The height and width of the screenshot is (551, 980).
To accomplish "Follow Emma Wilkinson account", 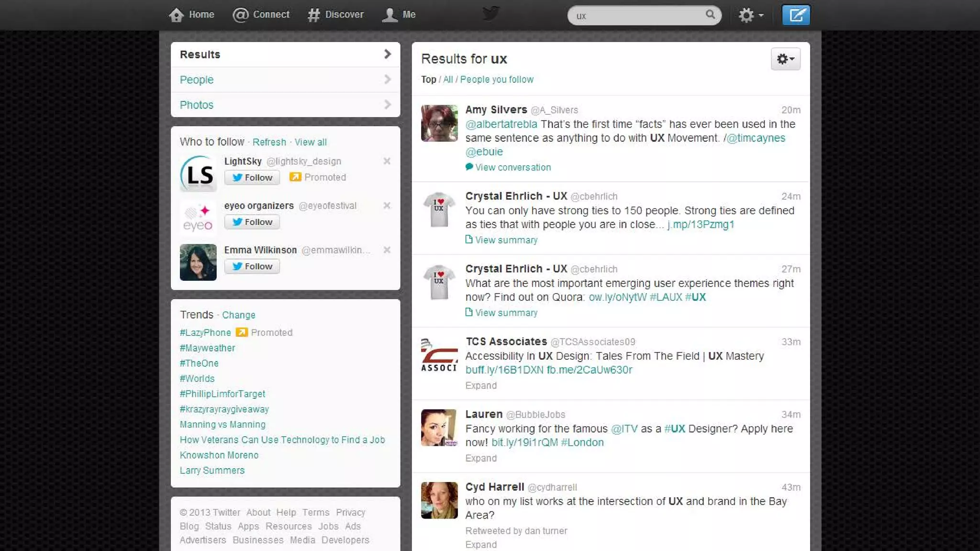I will coord(252,266).
